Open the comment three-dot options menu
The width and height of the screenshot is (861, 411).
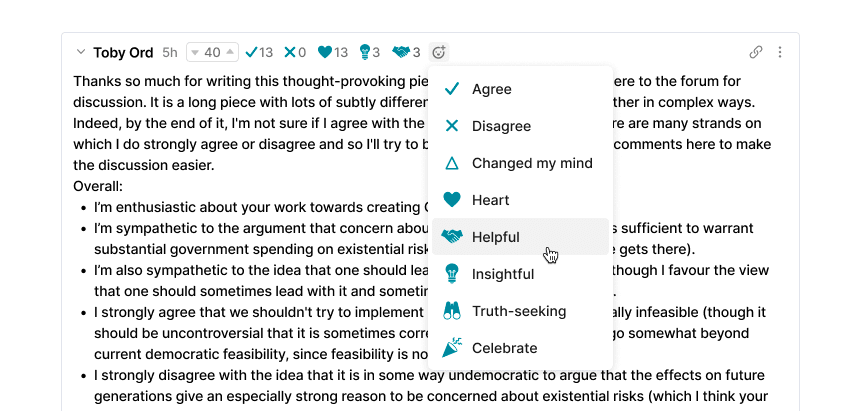[x=780, y=53]
